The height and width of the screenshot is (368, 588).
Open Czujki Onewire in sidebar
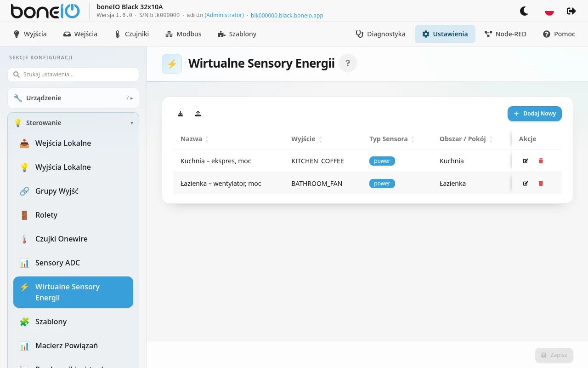point(73,239)
